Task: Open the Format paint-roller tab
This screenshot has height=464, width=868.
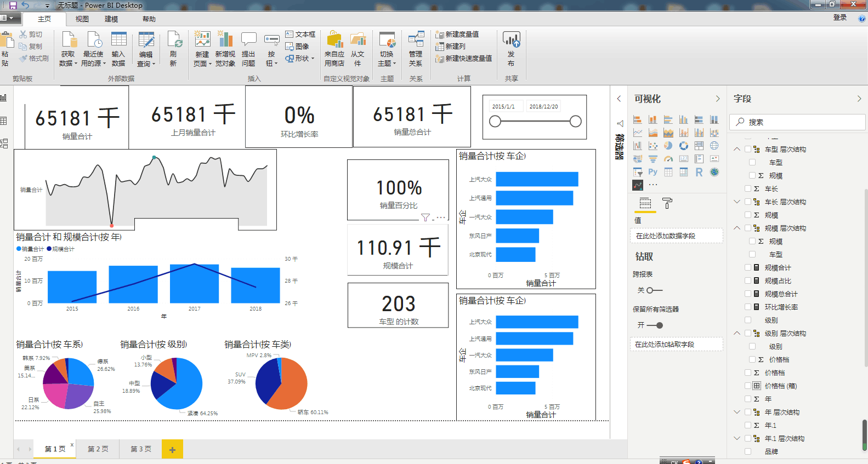Action: [667, 204]
